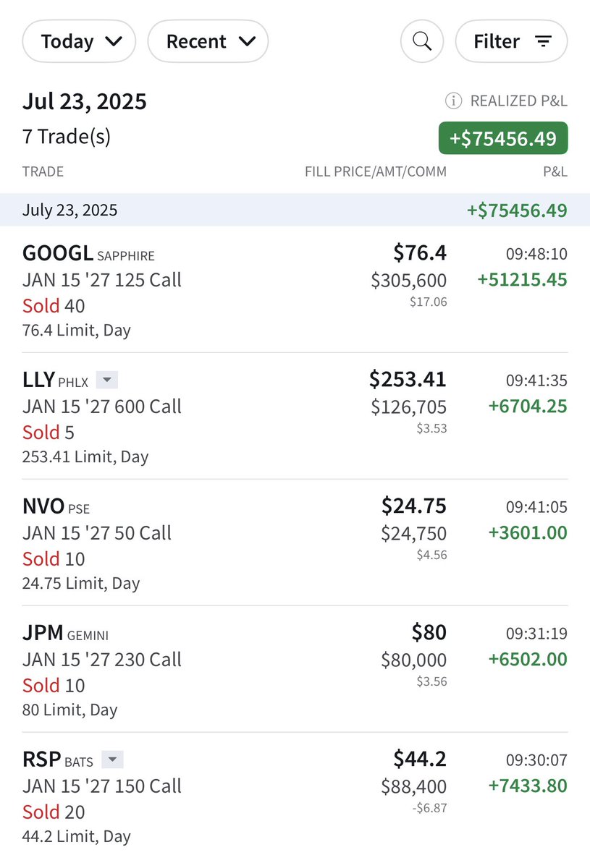Image resolution: width=590 pixels, height=868 pixels.
Task: Click the GOOGL +51215.45 profit value
Action: point(522,280)
